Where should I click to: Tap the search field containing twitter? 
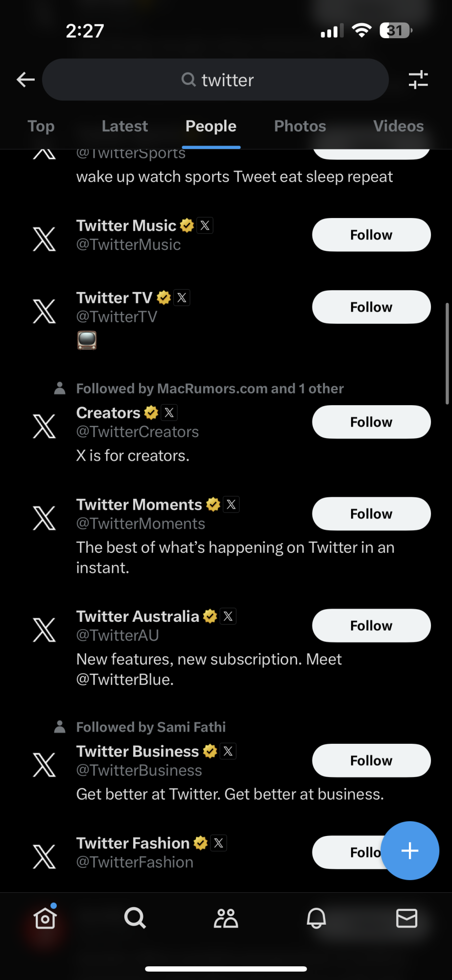pyautogui.click(x=215, y=79)
